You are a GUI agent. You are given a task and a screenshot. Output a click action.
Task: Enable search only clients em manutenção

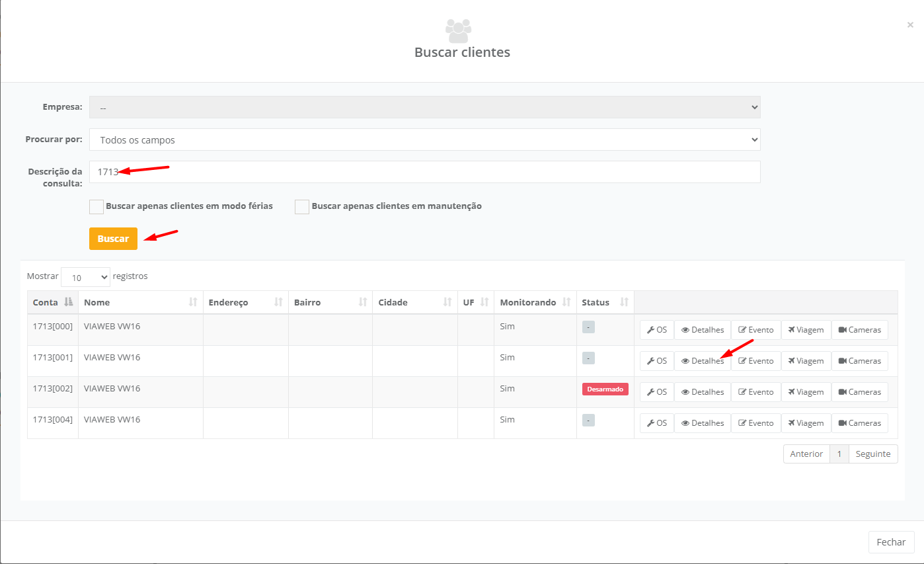pos(302,206)
